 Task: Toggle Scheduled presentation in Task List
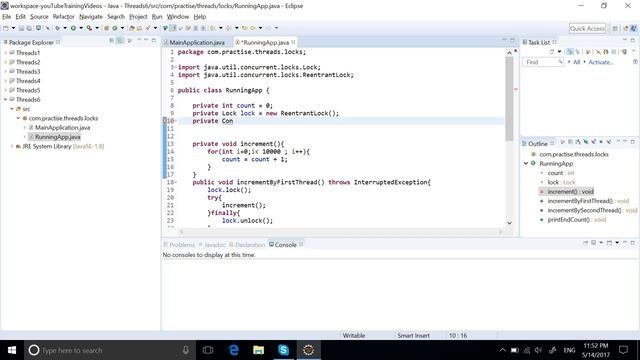pos(578,52)
